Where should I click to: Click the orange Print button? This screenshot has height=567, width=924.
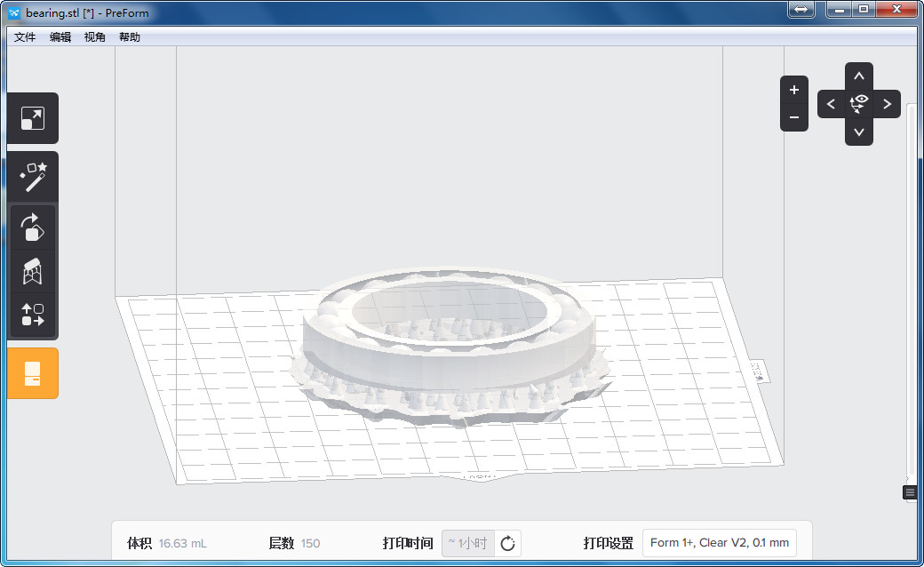tap(32, 373)
